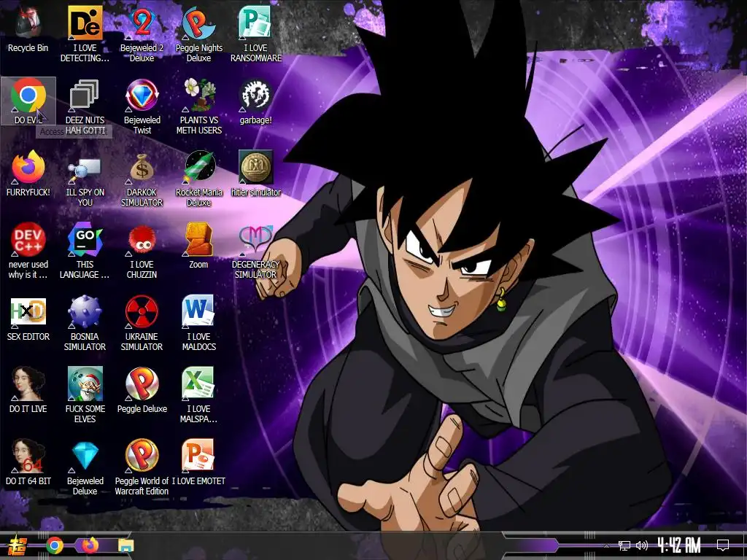
Task: Open the Start menu button
Action: tap(18, 545)
